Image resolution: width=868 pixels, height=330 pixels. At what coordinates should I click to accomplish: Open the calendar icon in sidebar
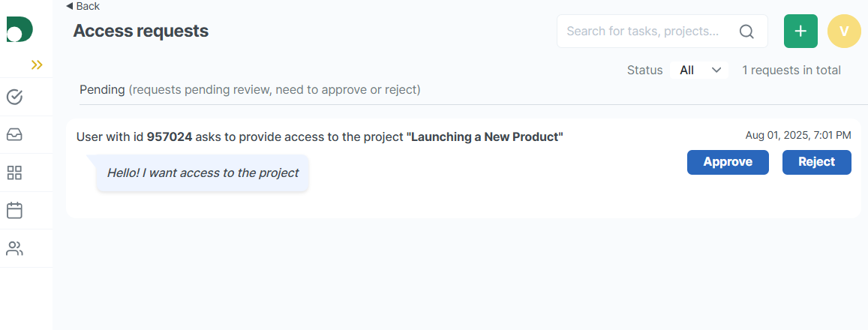point(14,211)
